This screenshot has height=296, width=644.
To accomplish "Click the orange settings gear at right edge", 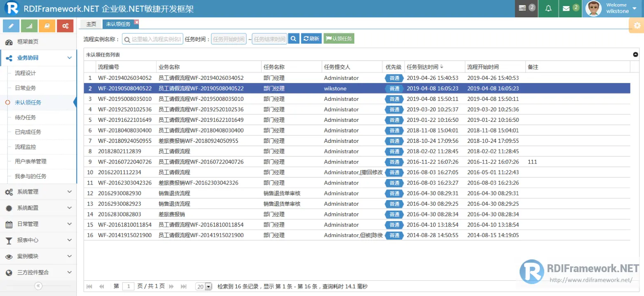I will (637, 26).
